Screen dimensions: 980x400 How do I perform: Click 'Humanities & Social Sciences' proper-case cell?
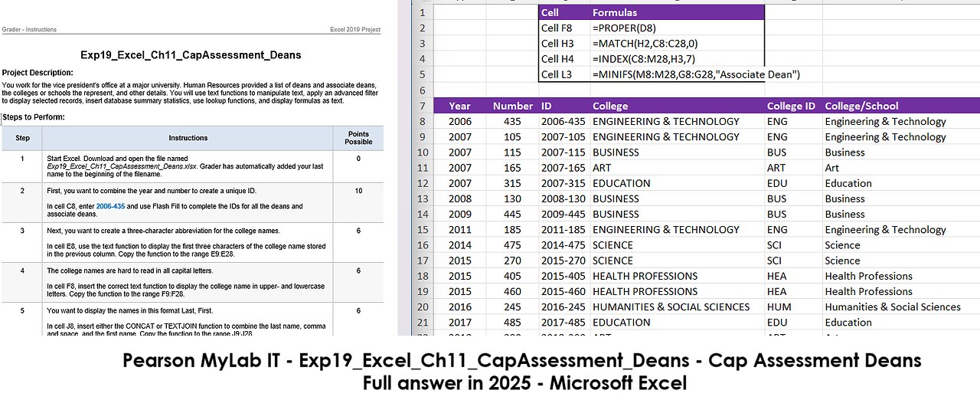tap(901, 307)
